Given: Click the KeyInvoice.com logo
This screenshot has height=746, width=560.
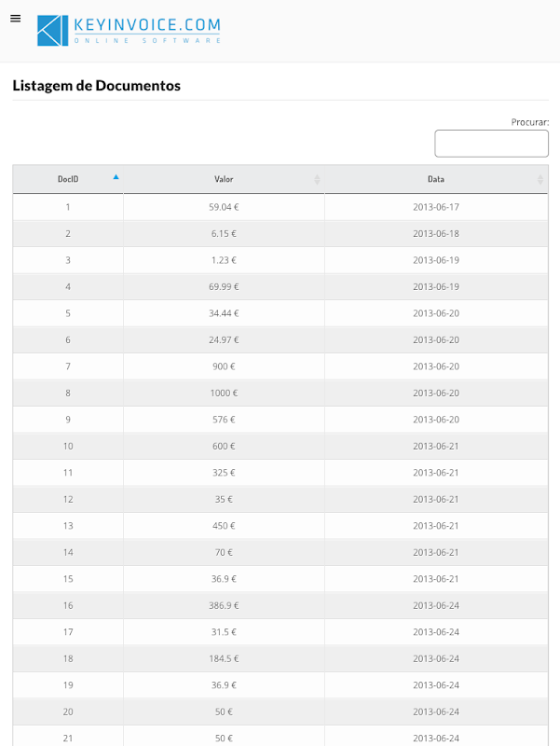Looking at the screenshot, I should 129,31.
